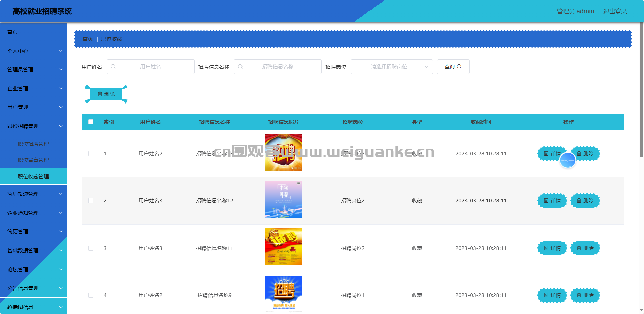Check the checkbox for row 1

click(x=91, y=154)
